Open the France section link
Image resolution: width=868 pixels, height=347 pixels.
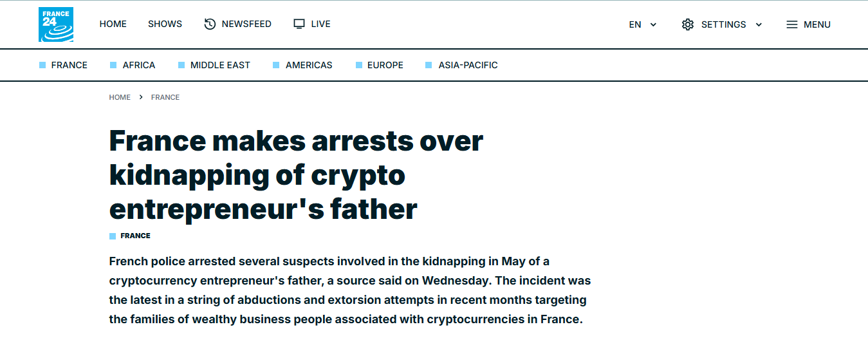point(69,65)
